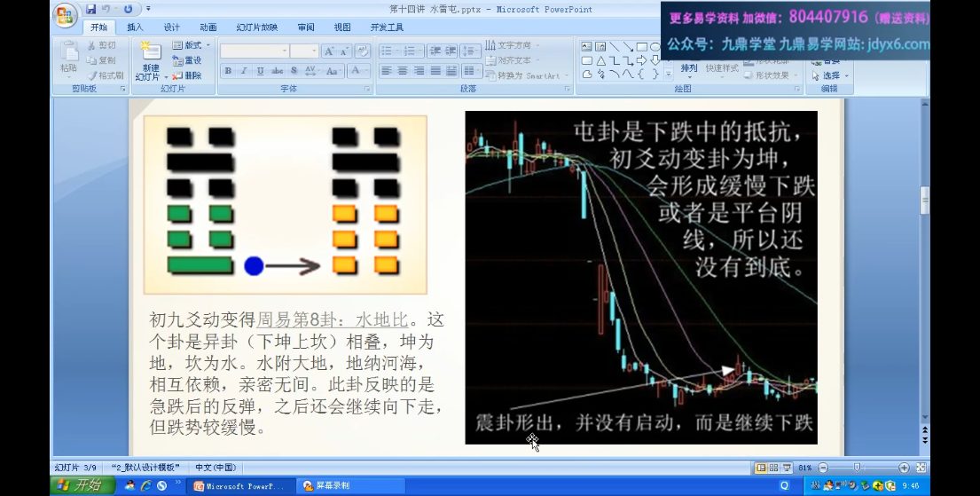The width and height of the screenshot is (980, 496).
Task: Switch to the 插入 tab
Action: click(x=135, y=28)
